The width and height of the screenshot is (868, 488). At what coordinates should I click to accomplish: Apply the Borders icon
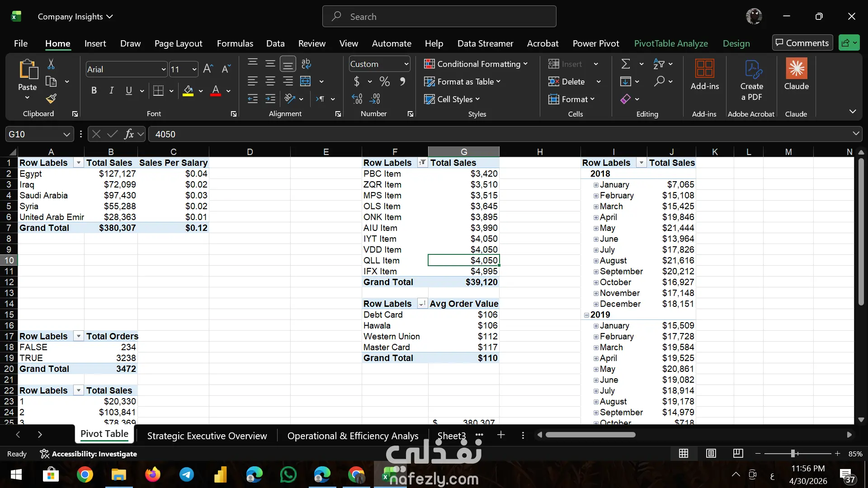[x=158, y=90]
